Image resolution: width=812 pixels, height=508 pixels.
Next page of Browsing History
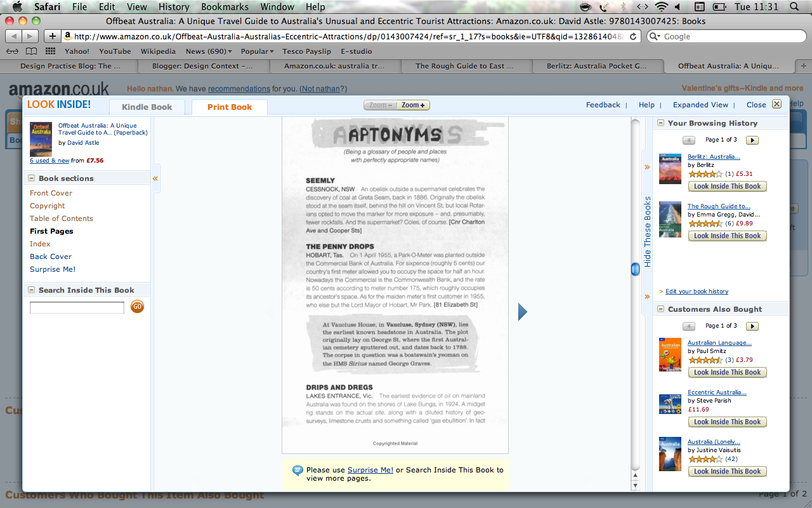click(x=752, y=140)
